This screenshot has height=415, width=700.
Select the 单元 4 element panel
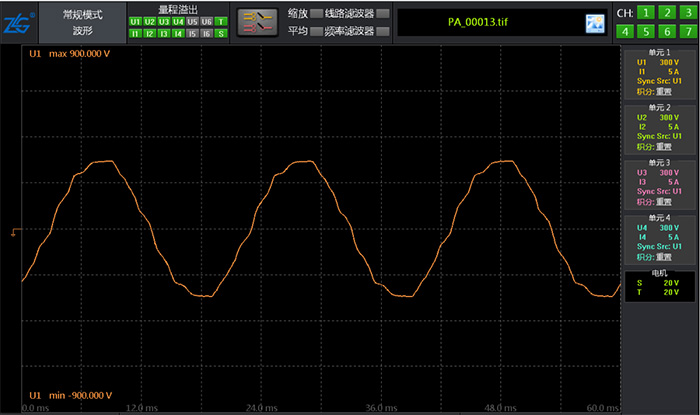(660, 238)
